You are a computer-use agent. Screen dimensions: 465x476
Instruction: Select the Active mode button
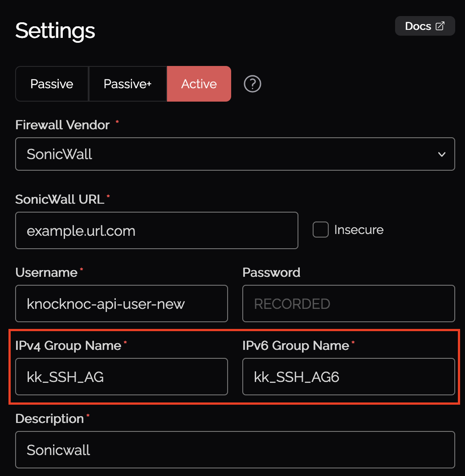coord(199,84)
